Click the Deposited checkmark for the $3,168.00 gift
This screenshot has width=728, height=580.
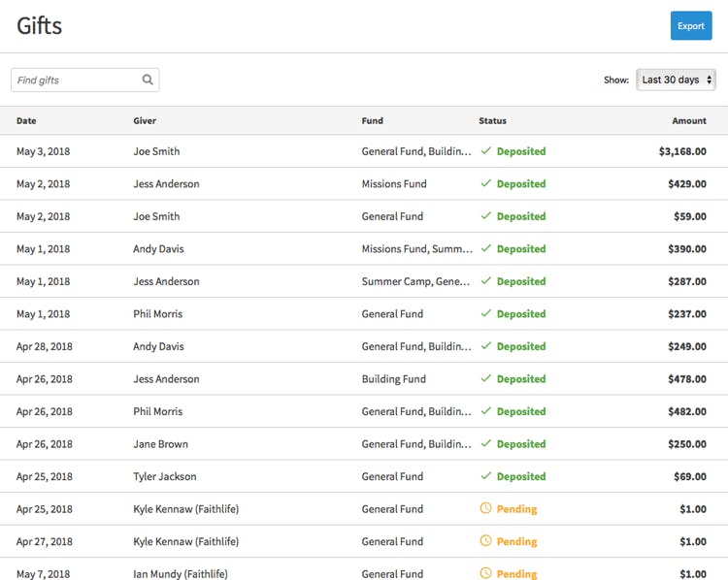click(x=486, y=151)
